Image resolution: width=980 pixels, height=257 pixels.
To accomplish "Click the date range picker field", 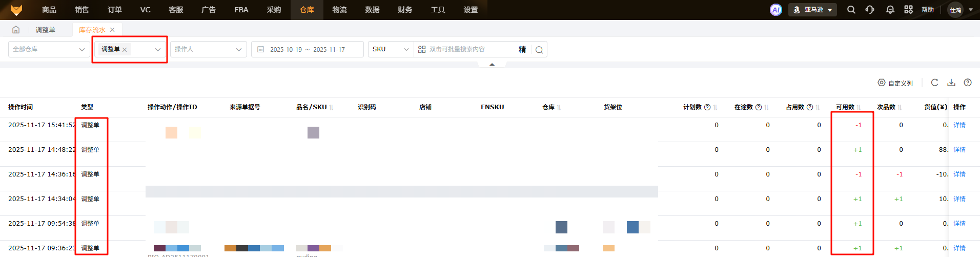I will point(308,49).
